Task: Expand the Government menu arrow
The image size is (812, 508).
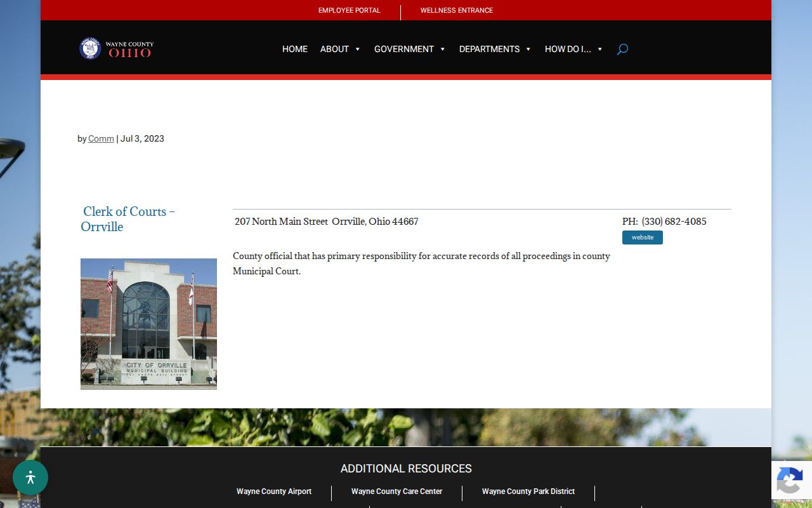Action: (x=442, y=49)
